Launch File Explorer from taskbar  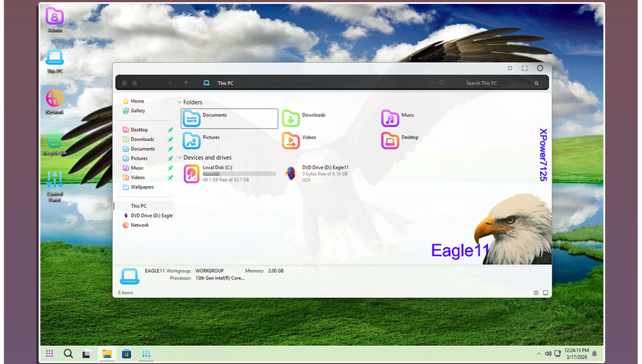pyautogui.click(x=107, y=354)
